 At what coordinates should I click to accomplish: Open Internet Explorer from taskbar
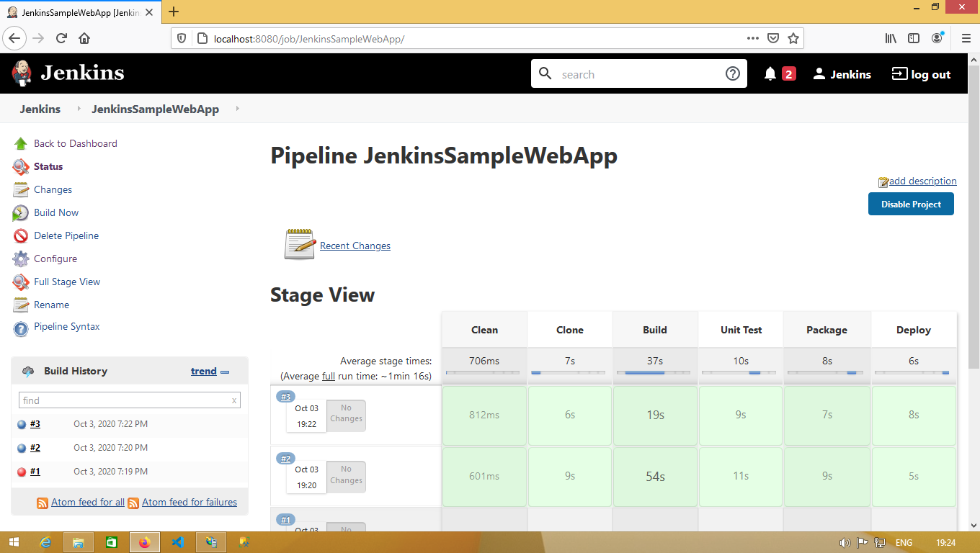45,542
